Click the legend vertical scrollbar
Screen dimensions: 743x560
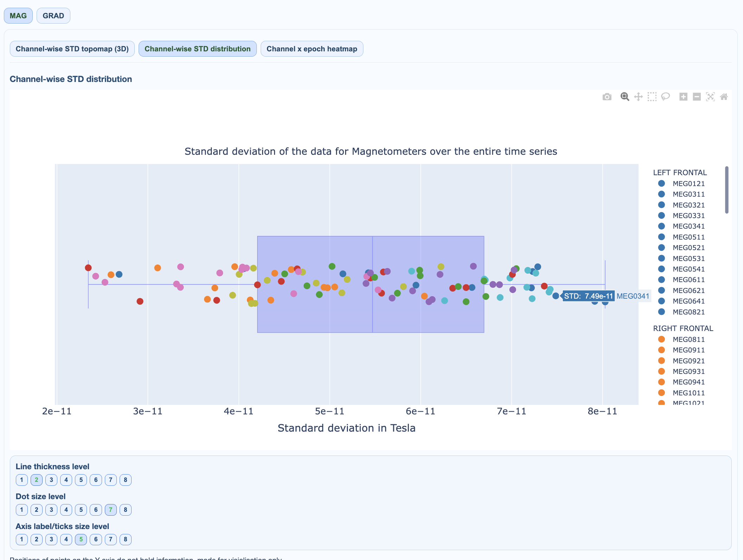[726, 190]
